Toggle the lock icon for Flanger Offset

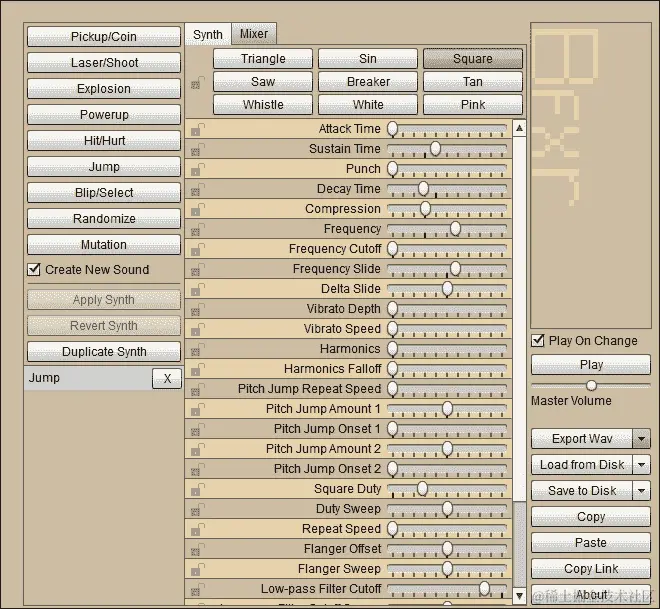(x=197, y=549)
